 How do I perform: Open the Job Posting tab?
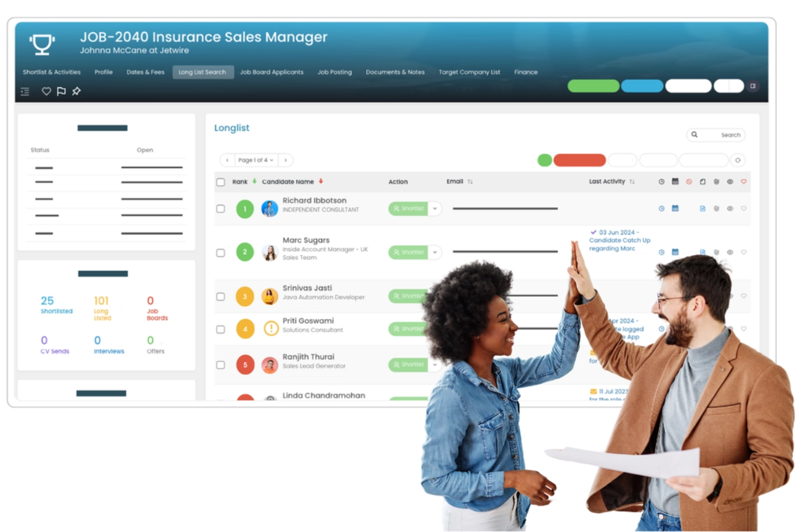[x=335, y=72]
